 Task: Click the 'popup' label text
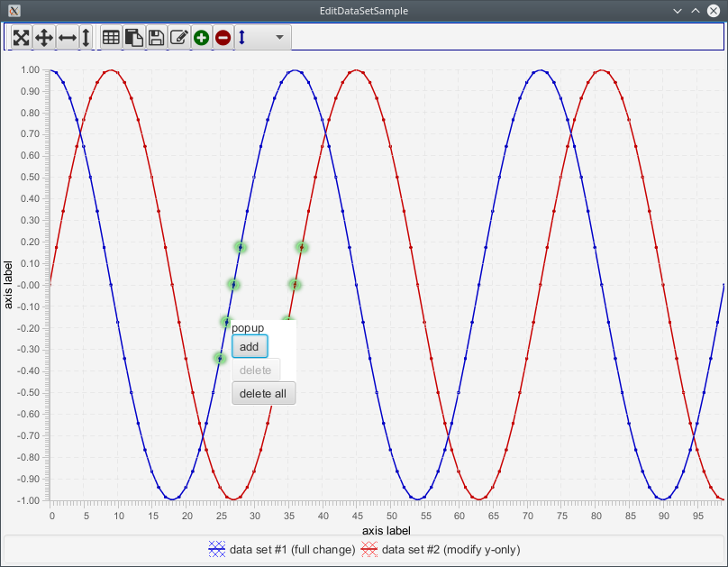248,328
